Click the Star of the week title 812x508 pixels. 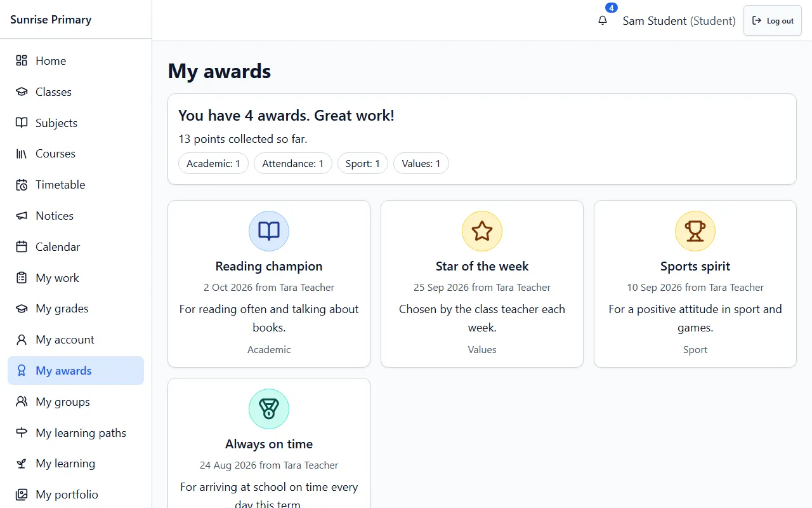click(482, 266)
